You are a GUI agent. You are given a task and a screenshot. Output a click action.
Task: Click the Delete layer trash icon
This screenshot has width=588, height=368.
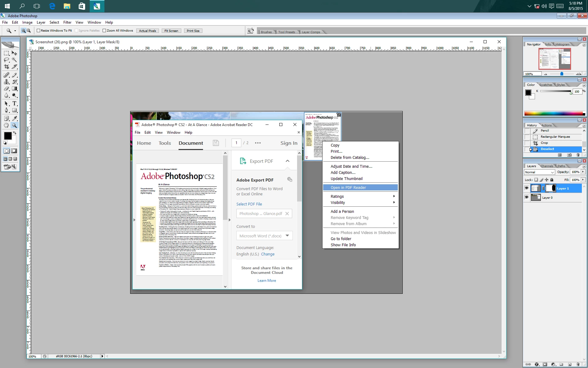(x=578, y=364)
